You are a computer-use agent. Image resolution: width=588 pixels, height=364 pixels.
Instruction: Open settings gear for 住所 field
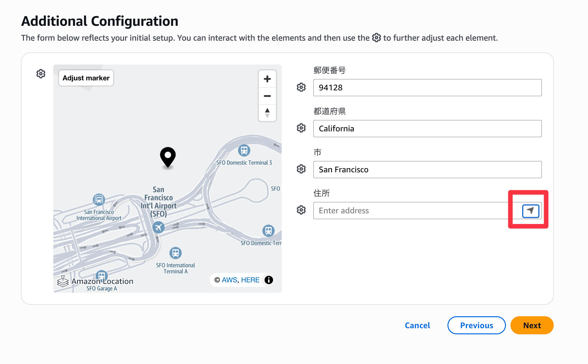pos(301,210)
